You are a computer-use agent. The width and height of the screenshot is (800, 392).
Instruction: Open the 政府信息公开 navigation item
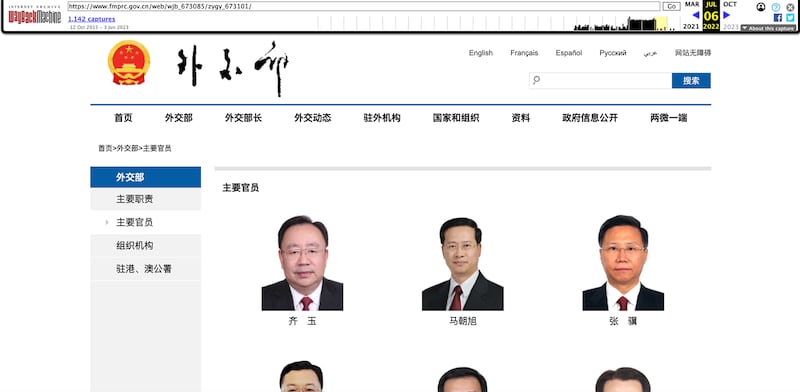pos(590,118)
